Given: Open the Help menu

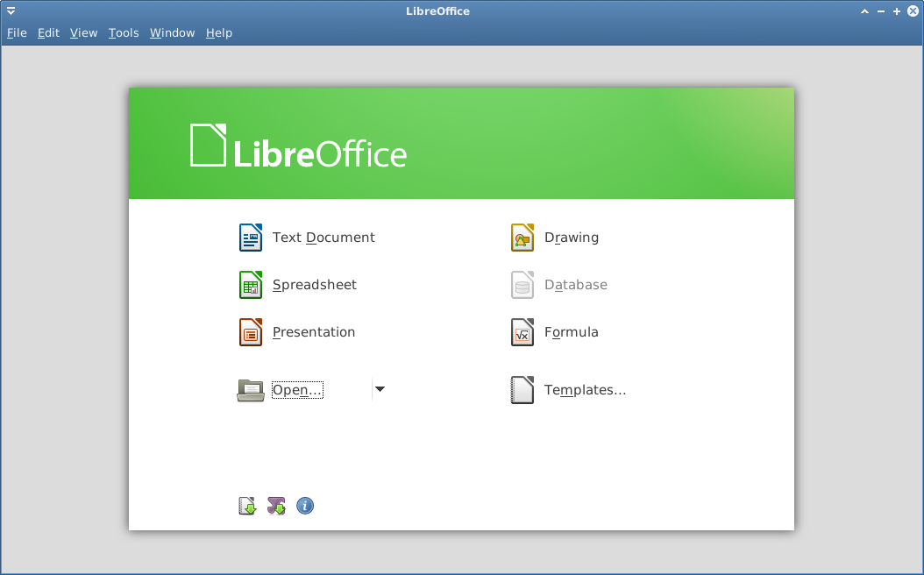Looking at the screenshot, I should 219,33.
